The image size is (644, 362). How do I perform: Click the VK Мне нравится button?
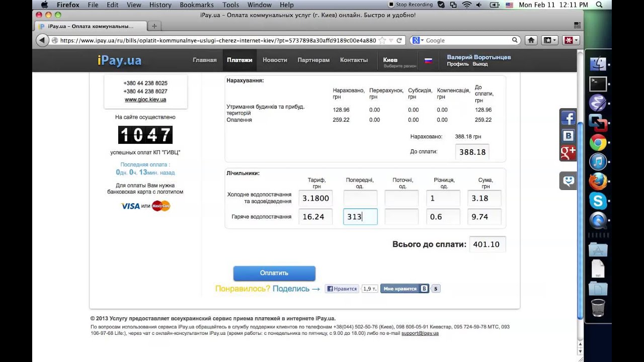[405, 289]
